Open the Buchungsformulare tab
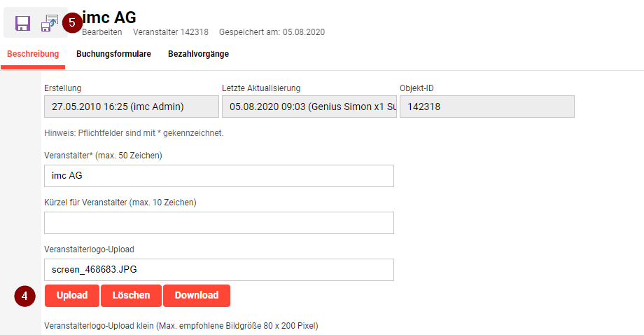Screen dimensions: 644x335 (113, 54)
